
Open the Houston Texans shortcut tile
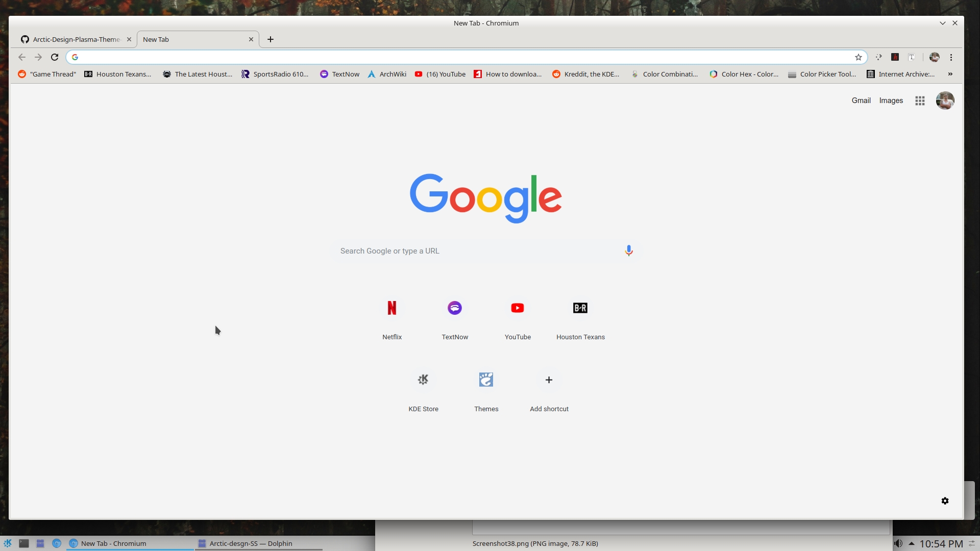[580, 318]
